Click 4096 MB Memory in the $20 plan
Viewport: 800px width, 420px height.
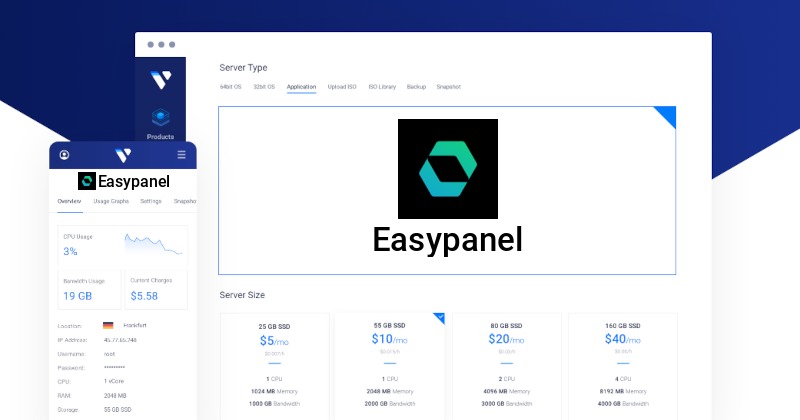(x=507, y=391)
